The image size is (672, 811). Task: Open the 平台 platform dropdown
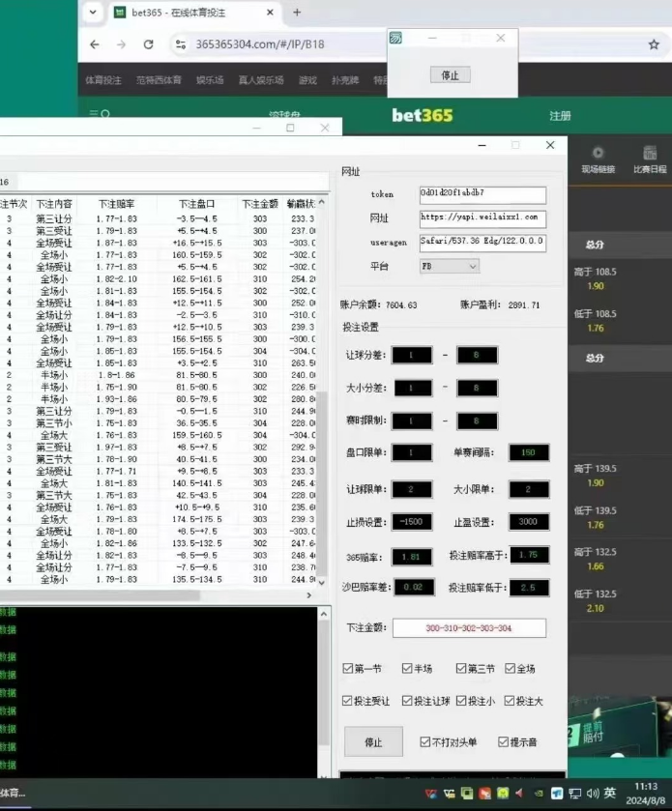click(x=449, y=265)
